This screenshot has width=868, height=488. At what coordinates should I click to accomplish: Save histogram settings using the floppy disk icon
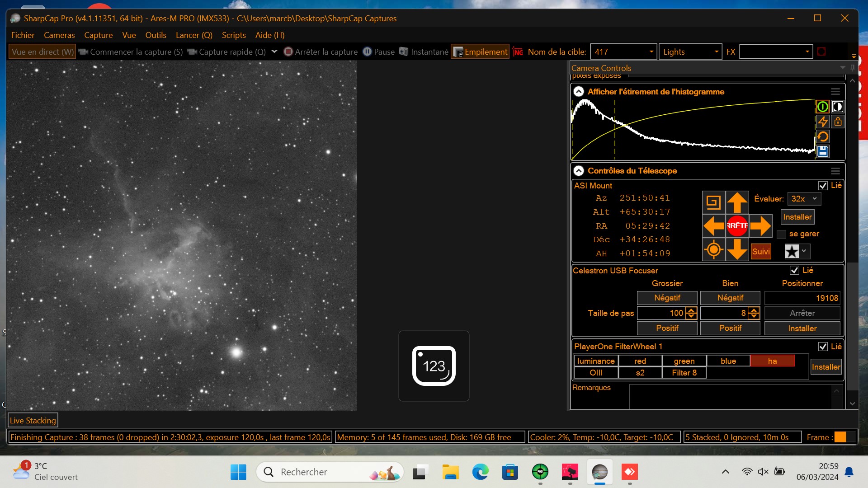(x=823, y=151)
